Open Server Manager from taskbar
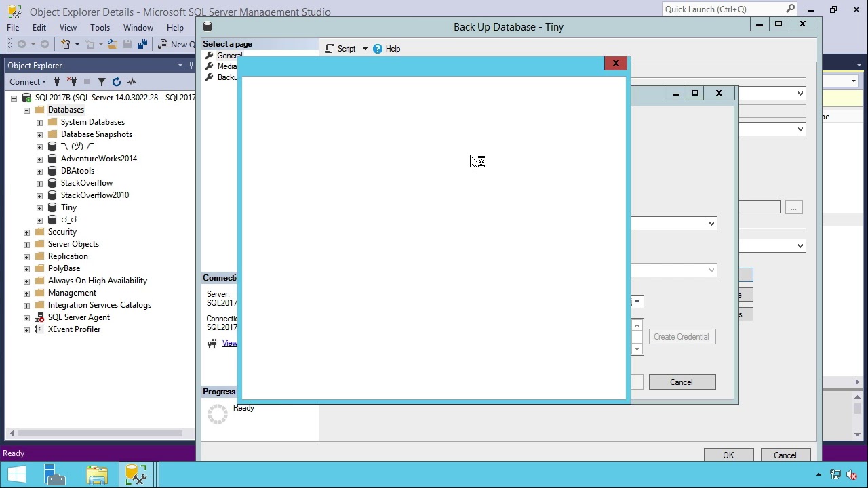 (x=55, y=474)
